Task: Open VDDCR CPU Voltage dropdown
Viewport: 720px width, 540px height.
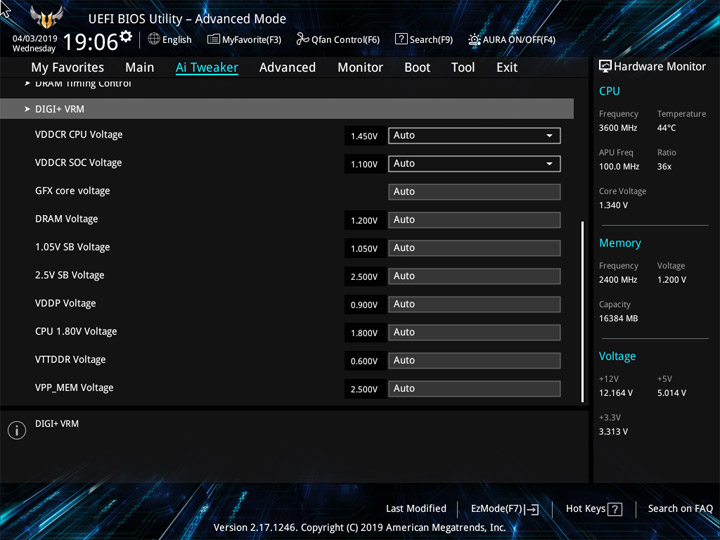Action: [474, 135]
